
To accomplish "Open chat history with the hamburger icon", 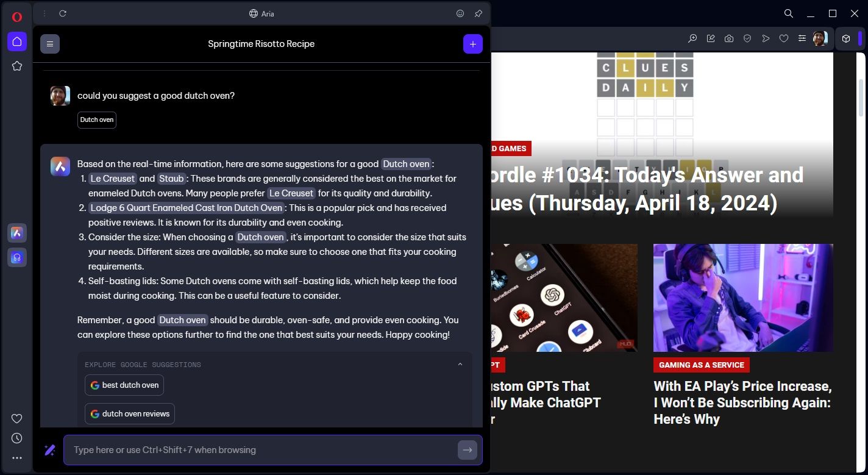I will (50, 43).
